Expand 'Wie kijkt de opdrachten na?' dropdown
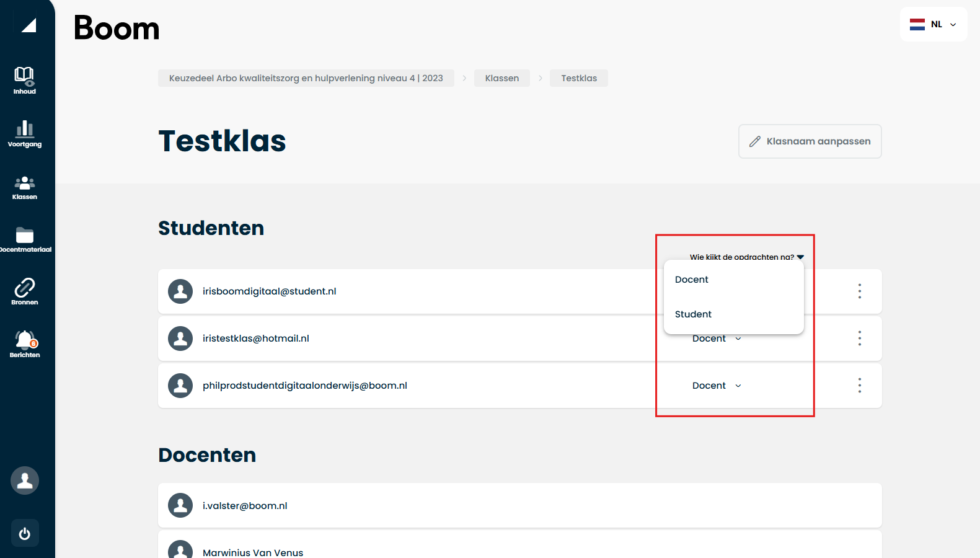This screenshot has height=558, width=980. tap(746, 257)
